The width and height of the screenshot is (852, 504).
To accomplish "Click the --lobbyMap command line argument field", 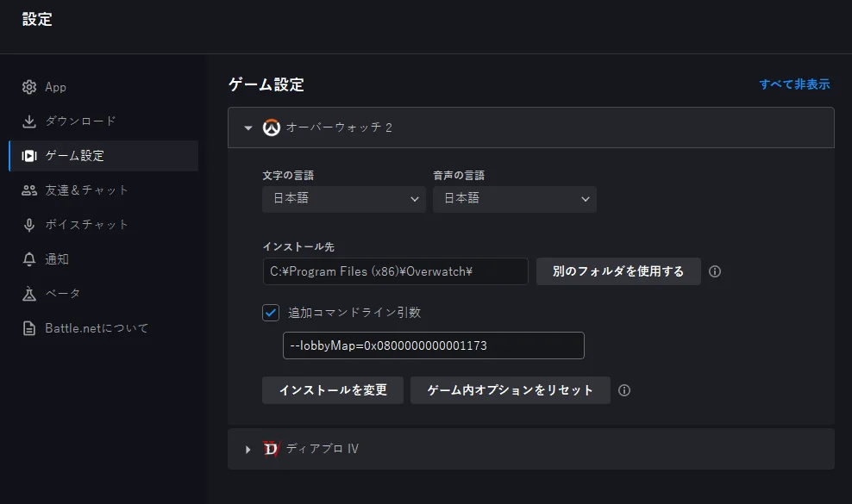I will (434, 345).
